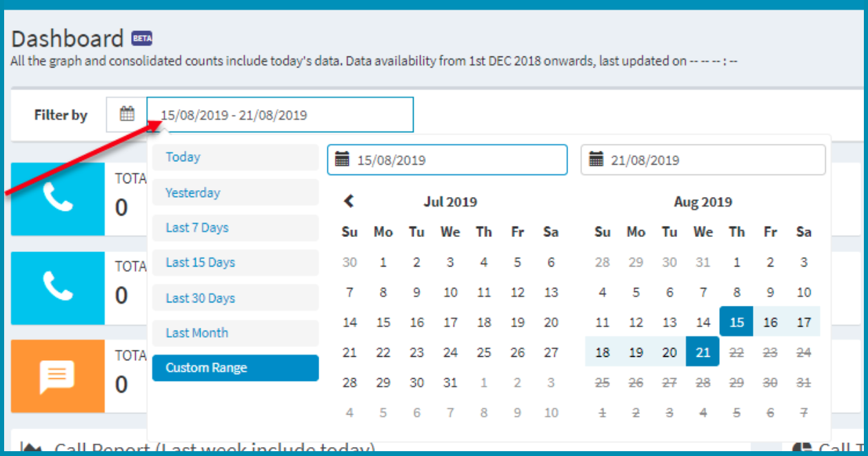This screenshot has width=868, height=456.
Task: Choose the Last 30 Days preset
Action: [236, 298]
